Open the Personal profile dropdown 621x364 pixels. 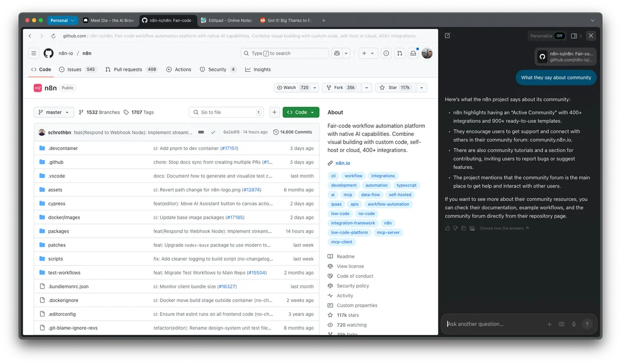63,21
